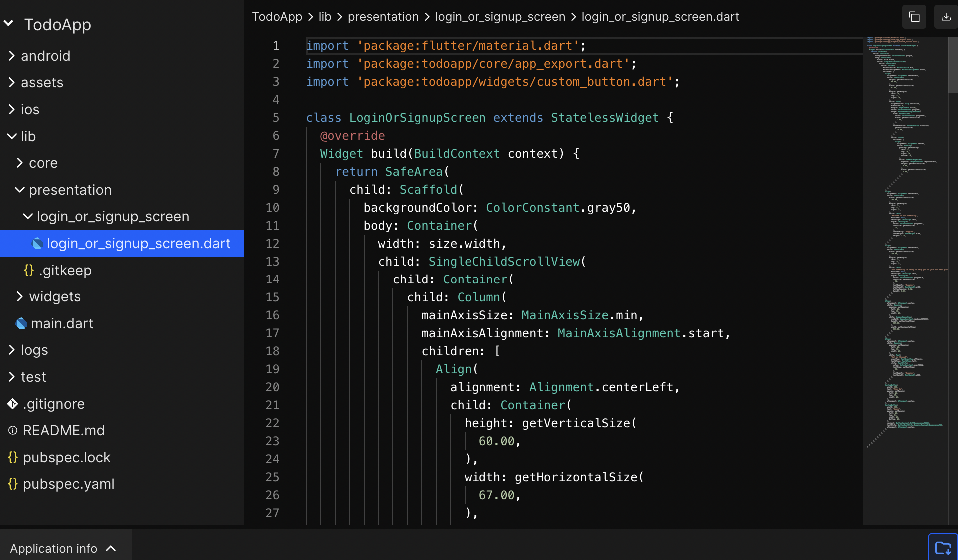Click the StatelessWidget keyword in code
Image resolution: width=958 pixels, height=560 pixels.
tap(605, 118)
